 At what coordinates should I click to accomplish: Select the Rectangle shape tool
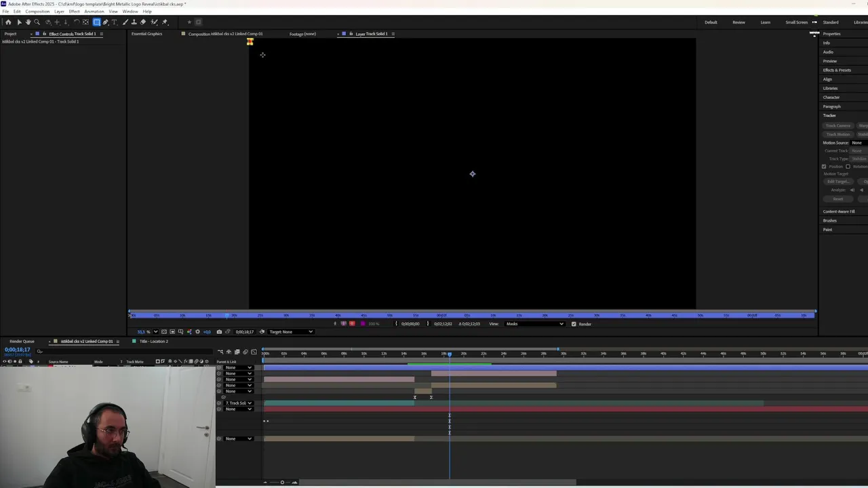point(96,22)
